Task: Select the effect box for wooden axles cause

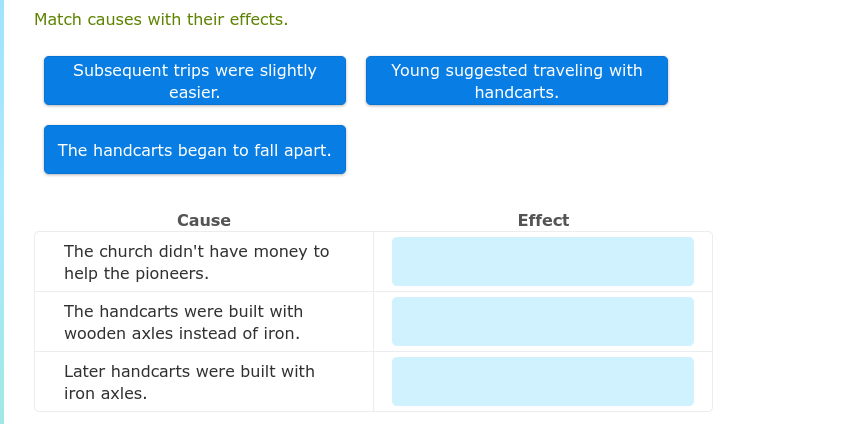Action: coord(542,322)
